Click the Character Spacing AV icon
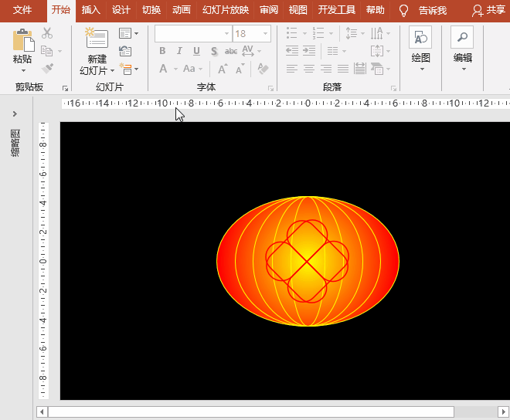 coord(248,51)
